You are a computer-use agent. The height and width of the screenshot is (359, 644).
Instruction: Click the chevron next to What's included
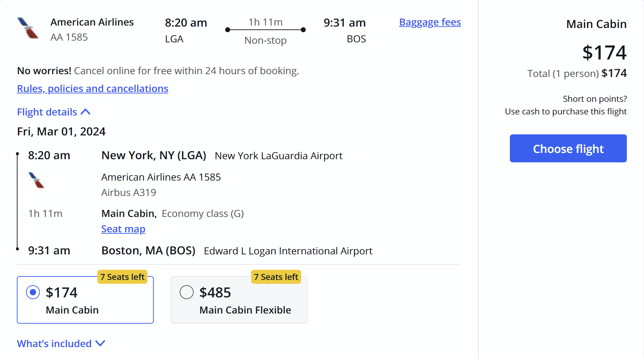(100, 343)
